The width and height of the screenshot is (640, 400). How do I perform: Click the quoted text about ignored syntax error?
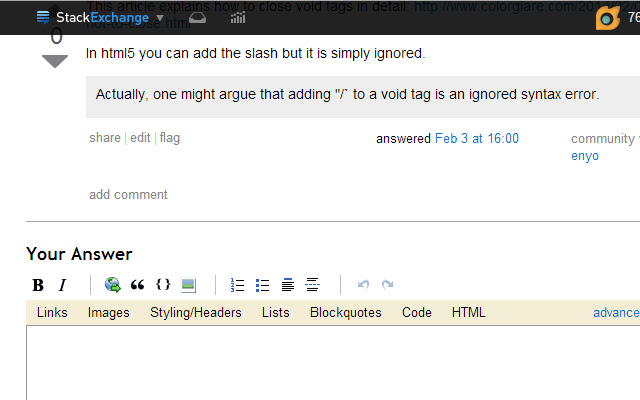pyautogui.click(x=347, y=94)
